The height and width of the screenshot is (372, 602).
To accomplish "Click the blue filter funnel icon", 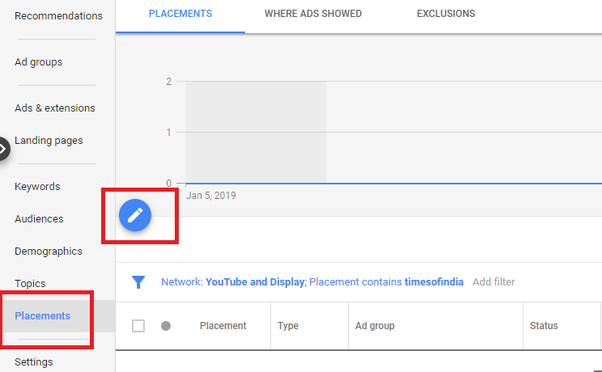I will [138, 282].
